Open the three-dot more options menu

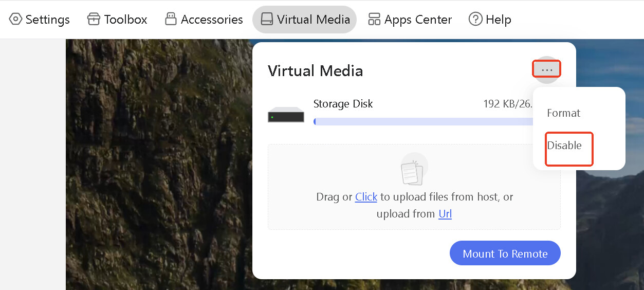546,69
